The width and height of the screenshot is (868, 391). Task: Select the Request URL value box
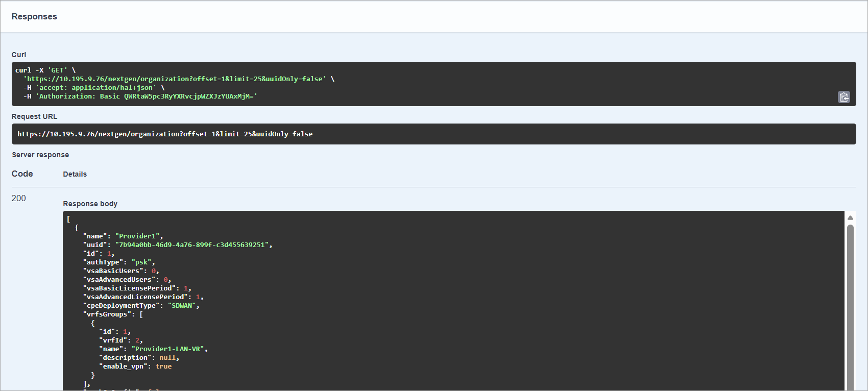(434, 134)
